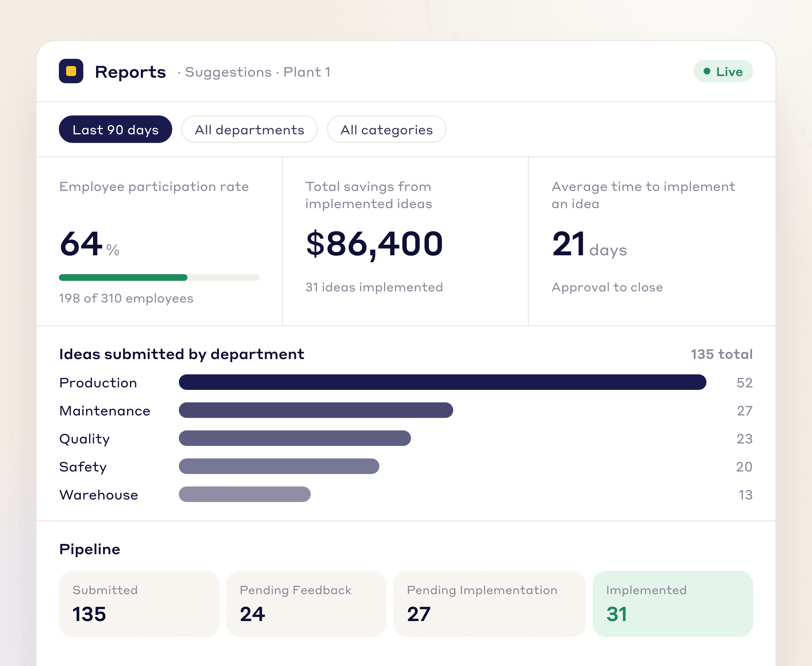Click the Employee participation rate label
This screenshot has width=812, height=666.
point(154,187)
